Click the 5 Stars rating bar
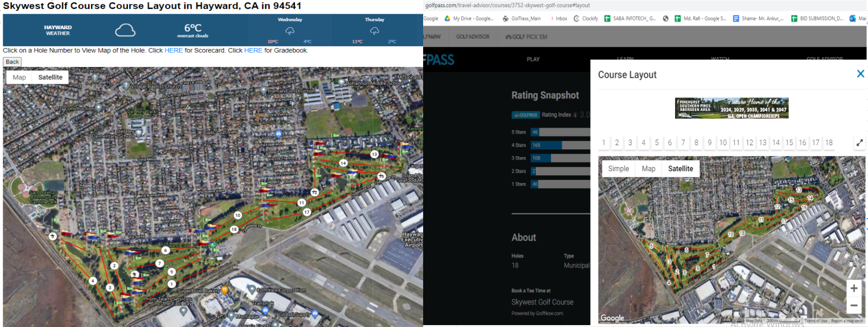868x327 pixels. [x=560, y=132]
